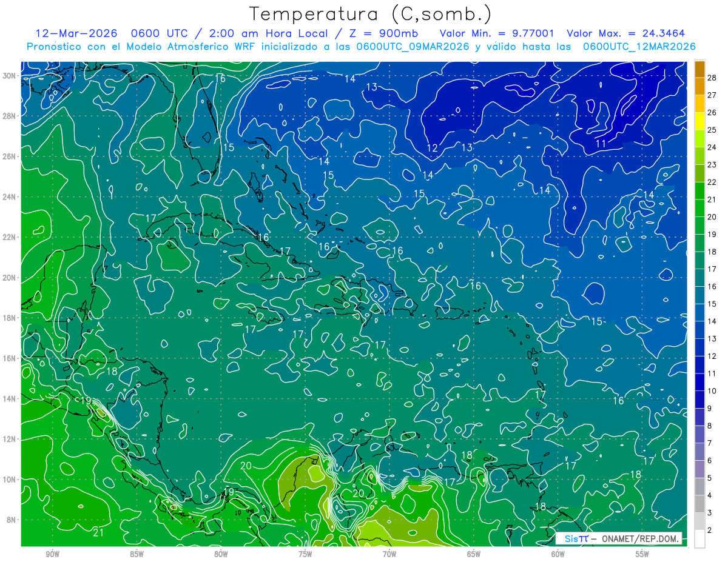Click the "Valor Min. = 9.77001" text
Viewport: 728px width, 562px height.
click(x=497, y=33)
